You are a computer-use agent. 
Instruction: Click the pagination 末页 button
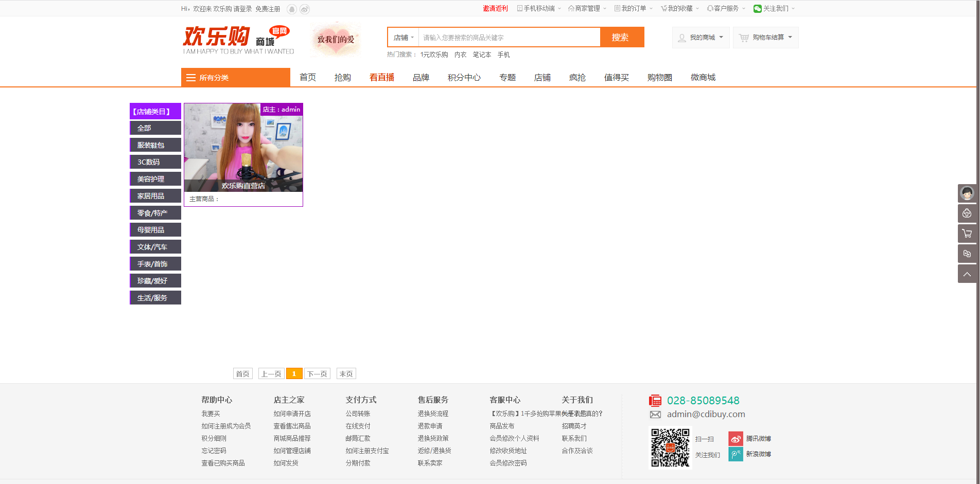(346, 374)
